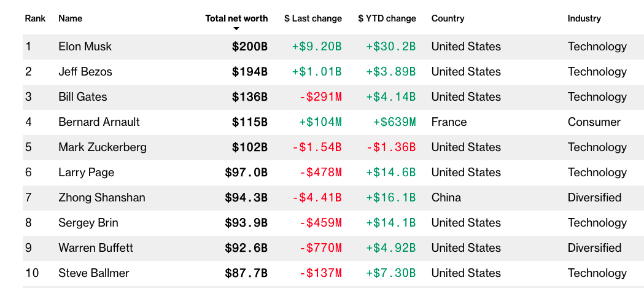Select Sergey Brin's row

pos(88,223)
